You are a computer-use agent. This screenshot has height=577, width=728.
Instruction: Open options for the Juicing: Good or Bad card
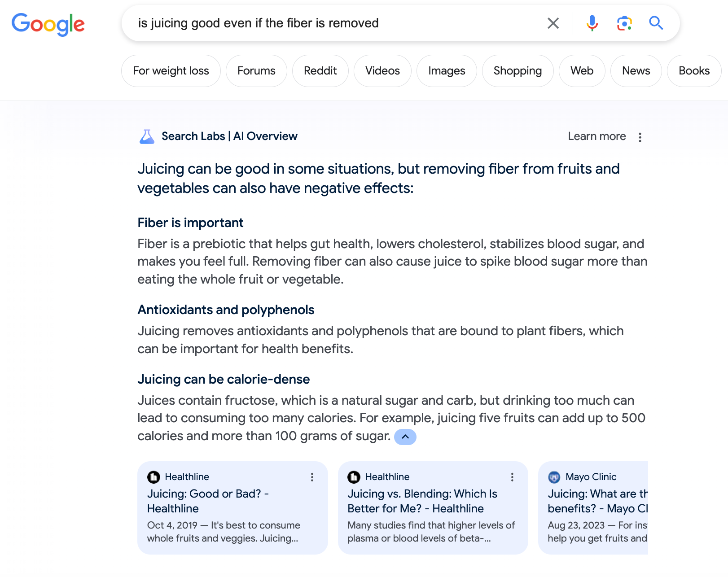click(312, 477)
